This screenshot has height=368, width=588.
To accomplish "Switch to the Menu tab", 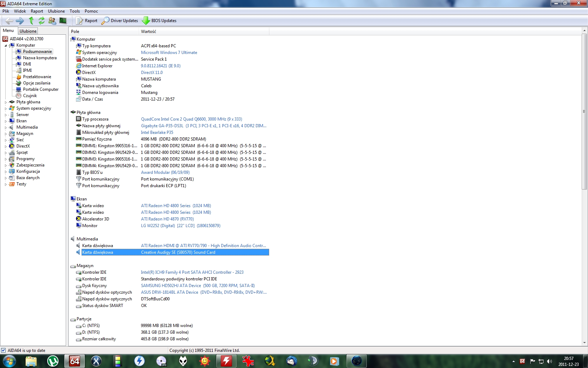I will click(8, 30).
